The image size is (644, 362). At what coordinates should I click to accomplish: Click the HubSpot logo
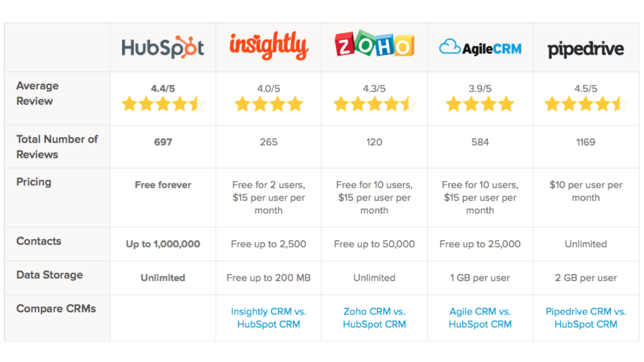(163, 48)
